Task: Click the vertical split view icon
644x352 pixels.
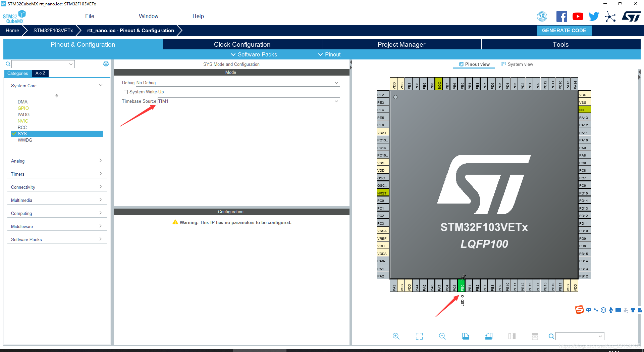Action: pyautogui.click(x=512, y=336)
